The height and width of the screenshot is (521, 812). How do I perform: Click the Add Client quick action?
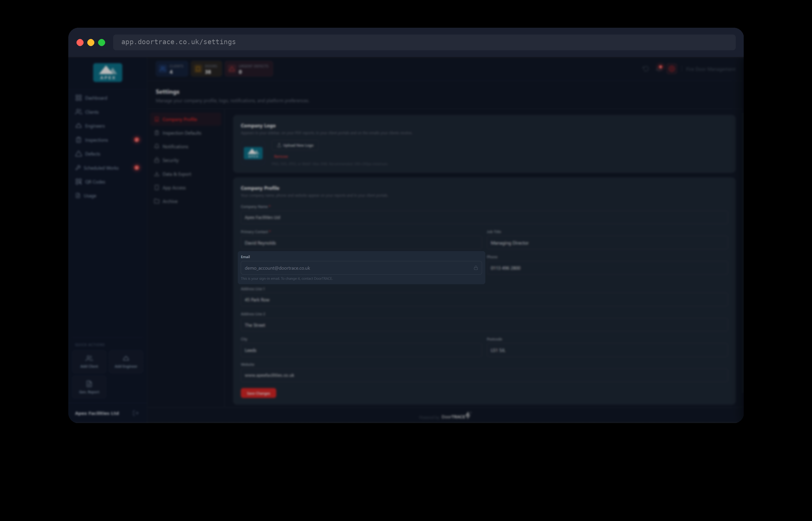tap(89, 362)
